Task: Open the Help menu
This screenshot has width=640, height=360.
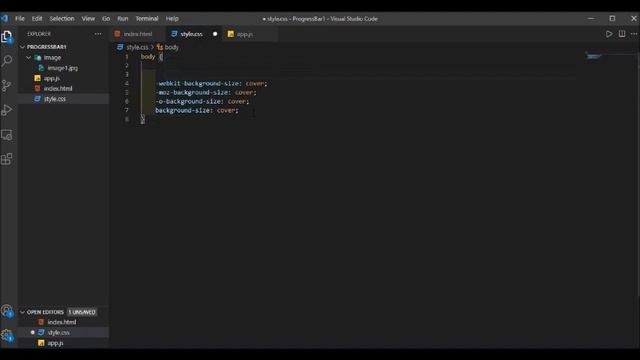Action: click(x=172, y=19)
